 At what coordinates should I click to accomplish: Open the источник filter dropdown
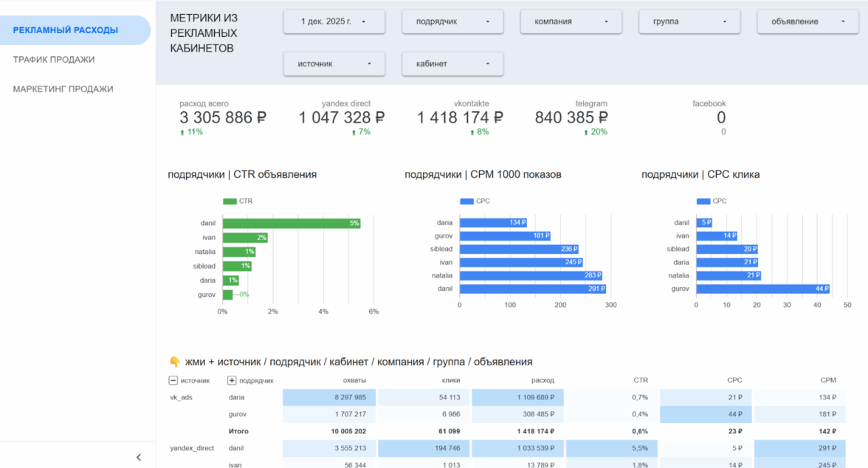(334, 63)
